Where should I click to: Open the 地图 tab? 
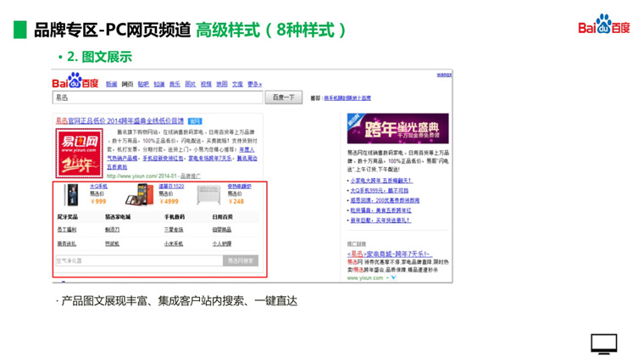coord(222,84)
